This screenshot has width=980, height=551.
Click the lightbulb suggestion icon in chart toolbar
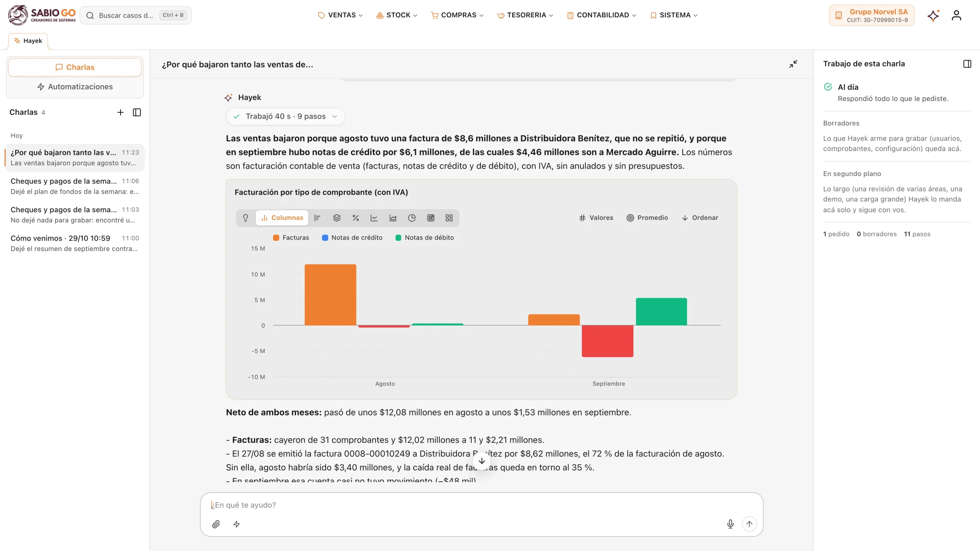pos(245,218)
